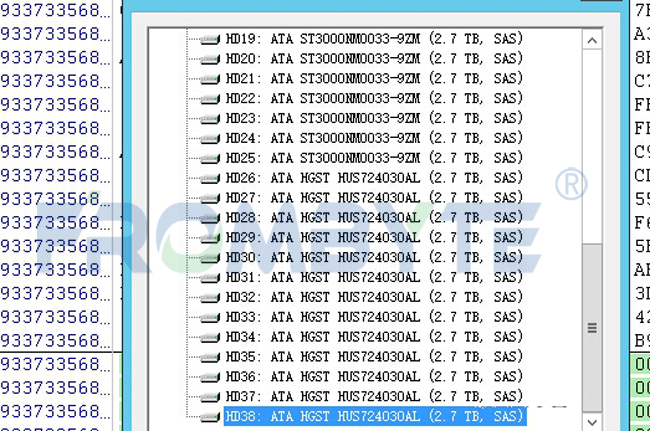Pick HD30: ATA HGST HUS724030AL
The width and height of the screenshot is (650, 431).
[x=374, y=257]
